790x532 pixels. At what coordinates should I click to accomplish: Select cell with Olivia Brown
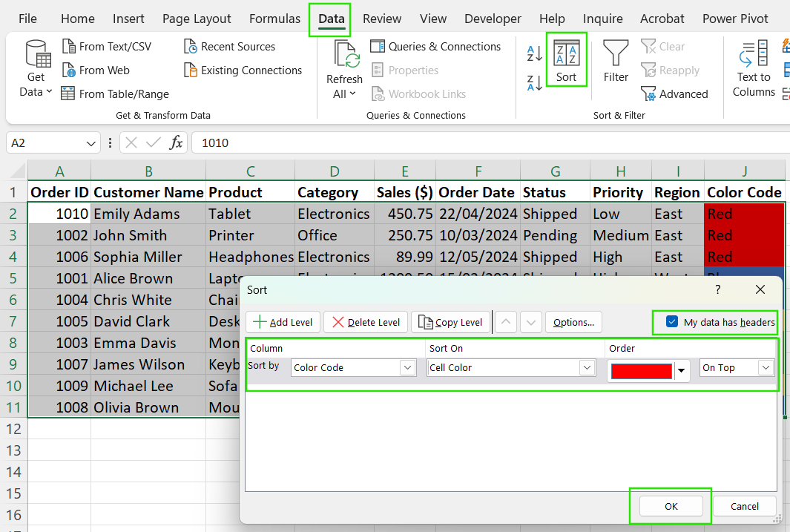148,407
